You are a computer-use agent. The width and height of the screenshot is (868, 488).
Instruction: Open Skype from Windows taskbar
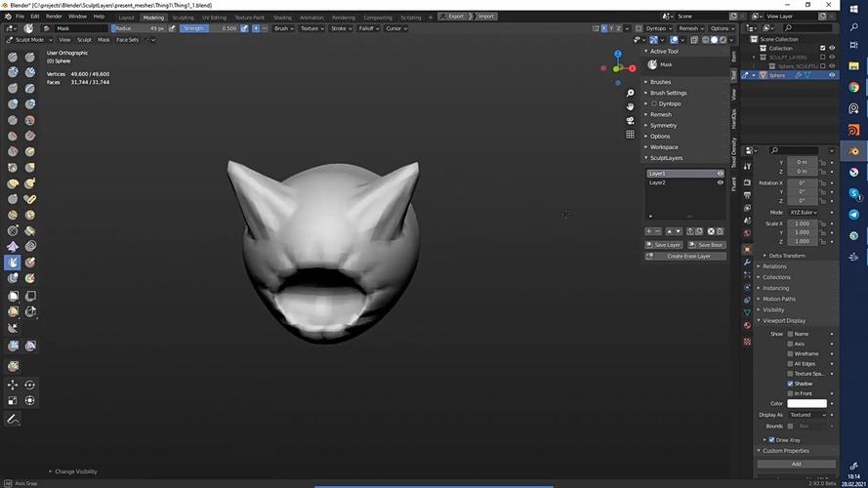click(x=853, y=193)
